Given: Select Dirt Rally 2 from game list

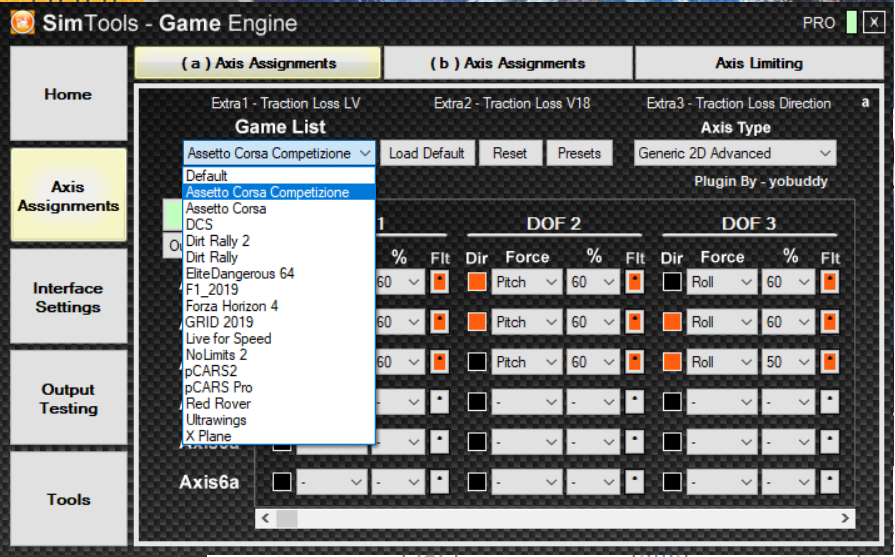Looking at the screenshot, I should pyautogui.click(x=279, y=241).
